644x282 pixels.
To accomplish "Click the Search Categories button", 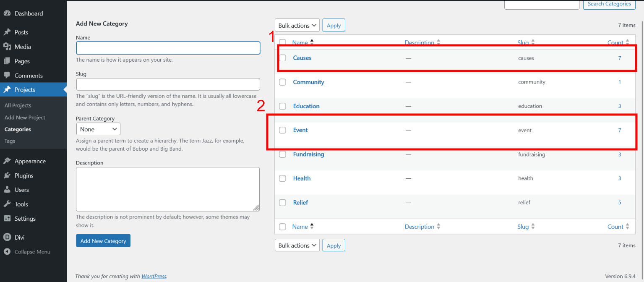I will (x=609, y=4).
